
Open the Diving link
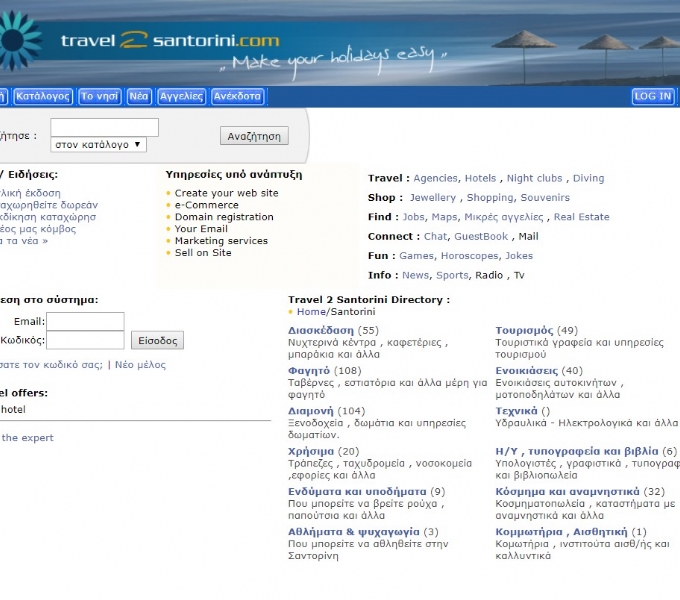(588, 178)
